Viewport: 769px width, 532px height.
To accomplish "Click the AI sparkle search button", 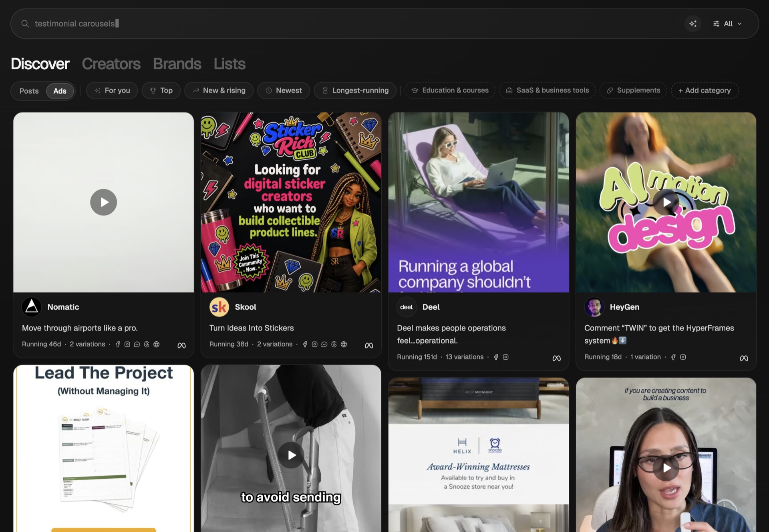I will pyautogui.click(x=693, y=24).
